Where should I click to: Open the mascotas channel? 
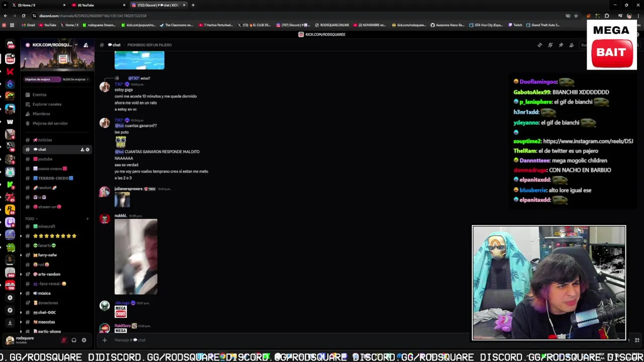pos(56,322)
